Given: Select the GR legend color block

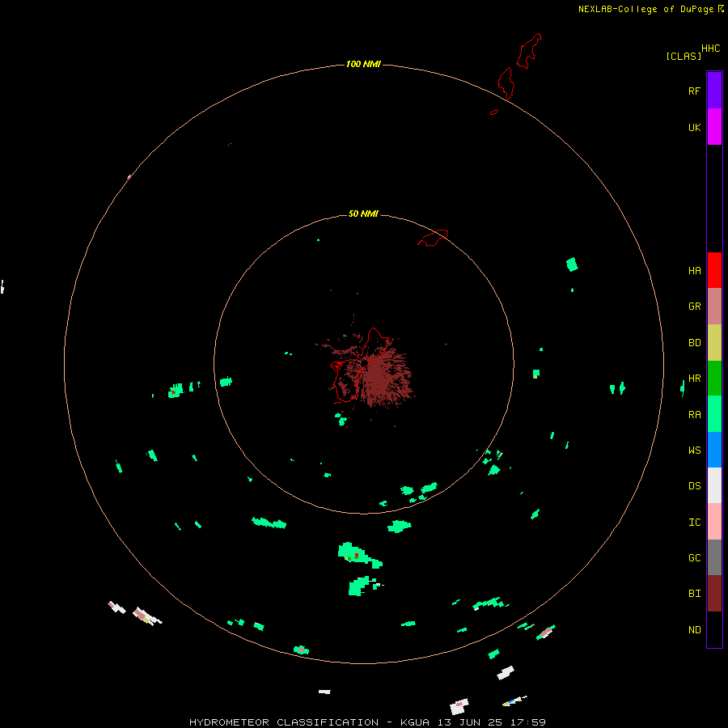Looking at the screenshot, I should 714,307.
